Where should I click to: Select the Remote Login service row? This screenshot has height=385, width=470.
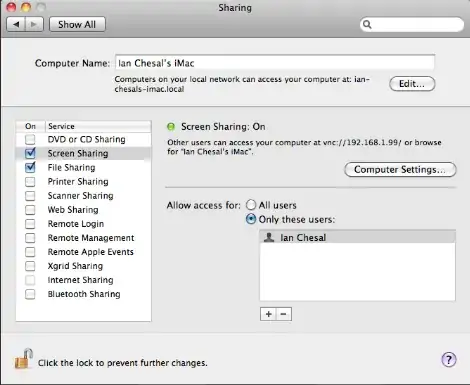point(83,224)
